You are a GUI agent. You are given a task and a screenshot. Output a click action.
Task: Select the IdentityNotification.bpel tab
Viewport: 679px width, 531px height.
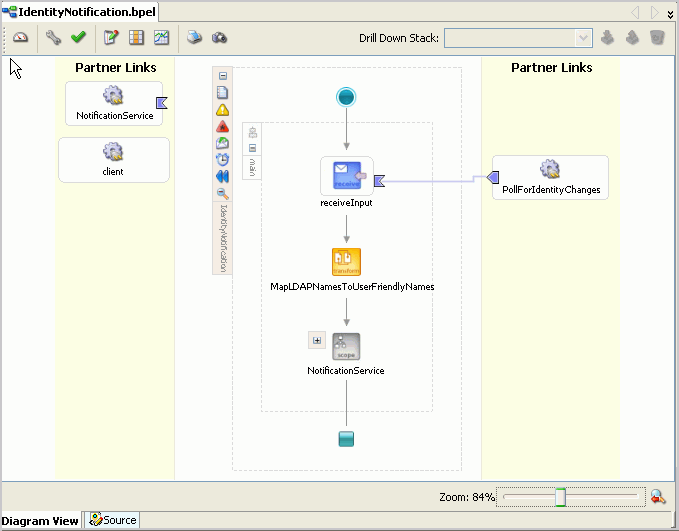[80, 12]
